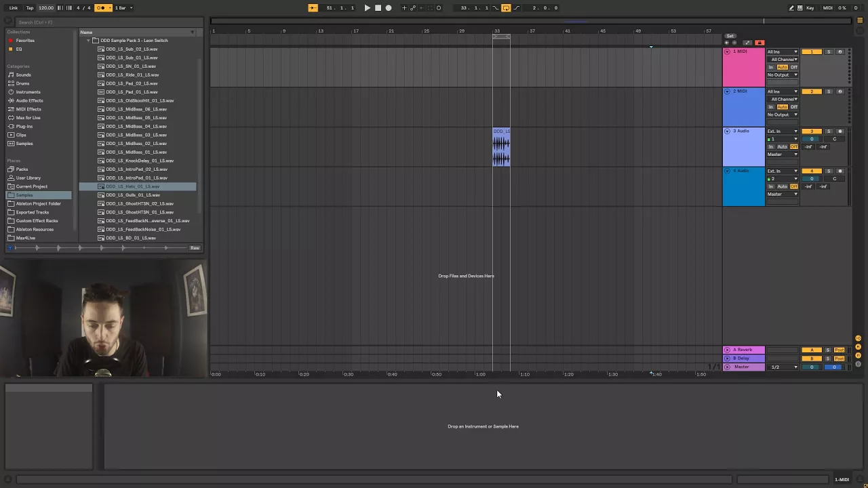The width and height of the screenshot is (868, 488).
Task: Toggle the browser preview headphone icon
Action: [x=9, y=248]
